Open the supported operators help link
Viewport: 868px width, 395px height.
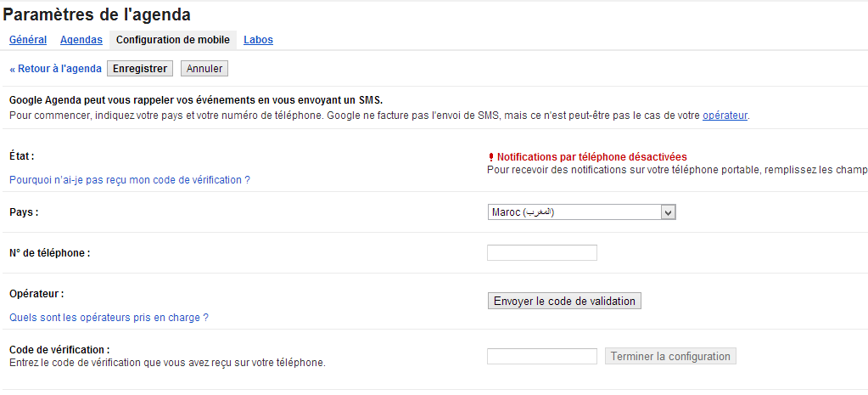tap(109, 318)
